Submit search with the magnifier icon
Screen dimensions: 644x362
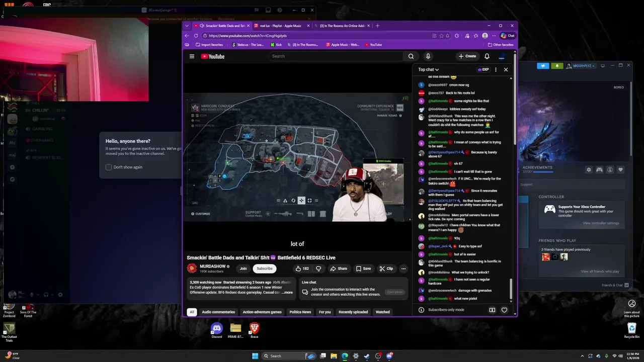(411, 56)
